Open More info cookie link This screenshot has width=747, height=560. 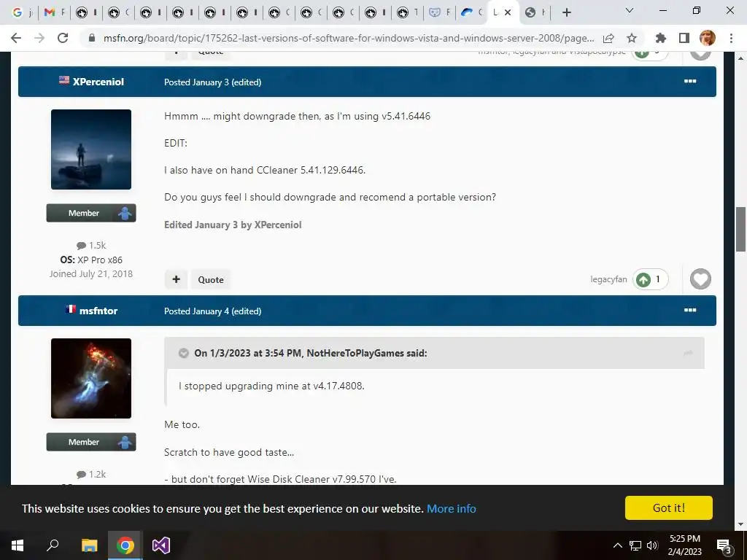coord(451,508)
